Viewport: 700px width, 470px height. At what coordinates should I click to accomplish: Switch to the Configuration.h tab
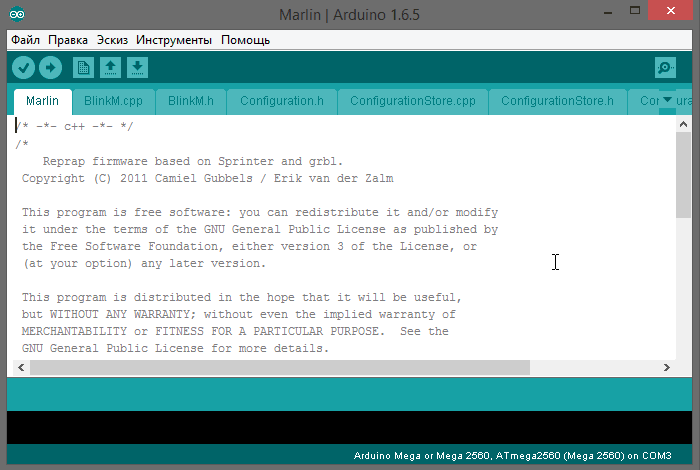point(282,101)
